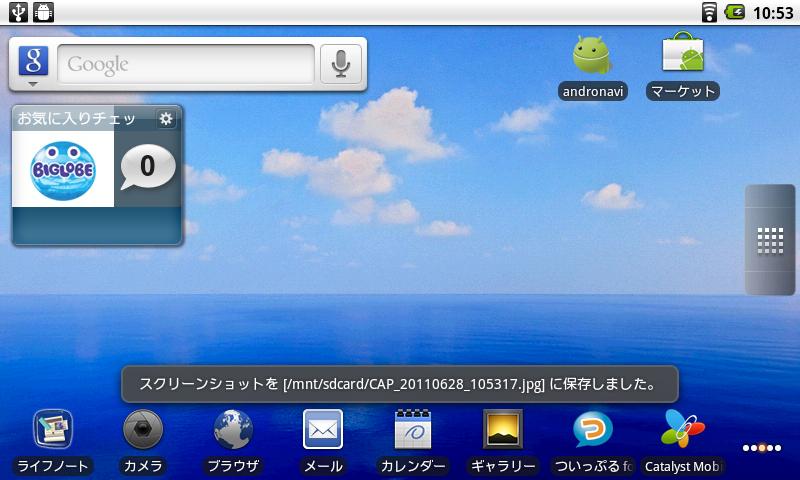Launch the カメラ camera app
Image resolution: width=800 pixels, height=480 pixels.
[x=143, y=442]
